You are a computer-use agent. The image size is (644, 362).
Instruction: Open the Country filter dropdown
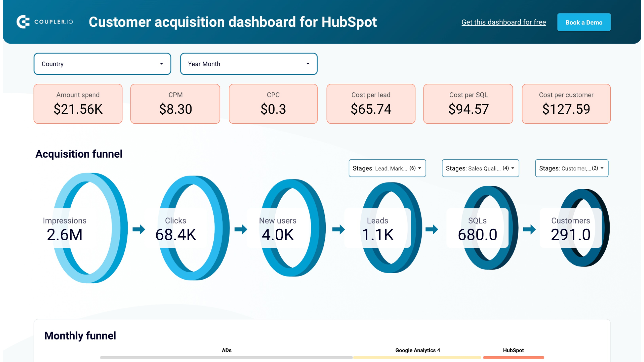102,64
